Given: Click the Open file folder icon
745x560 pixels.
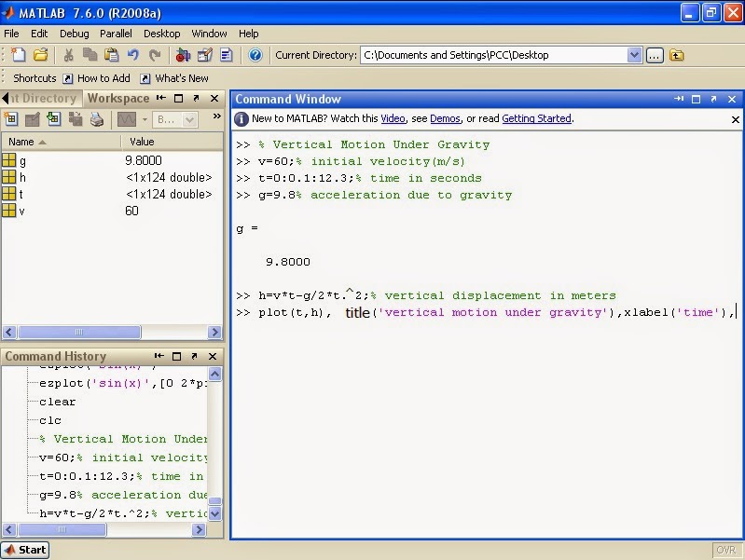Looking at the screenshot, I should [x=41, y=55].
